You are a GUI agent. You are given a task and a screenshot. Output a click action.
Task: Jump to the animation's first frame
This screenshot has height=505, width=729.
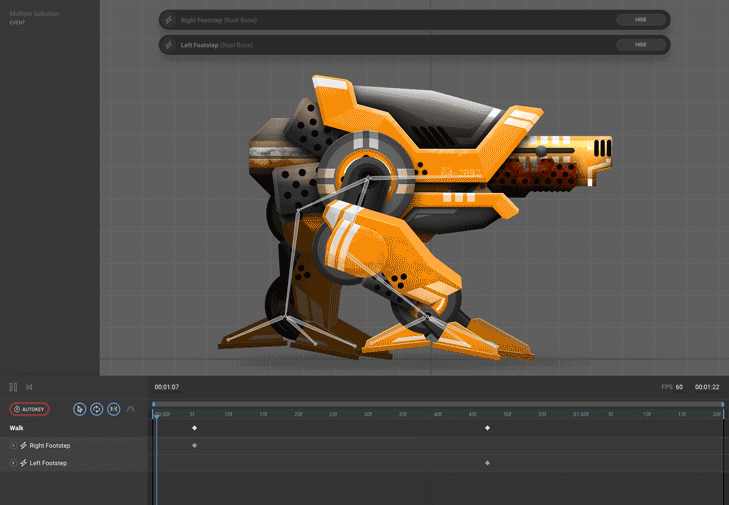[29, 387]
